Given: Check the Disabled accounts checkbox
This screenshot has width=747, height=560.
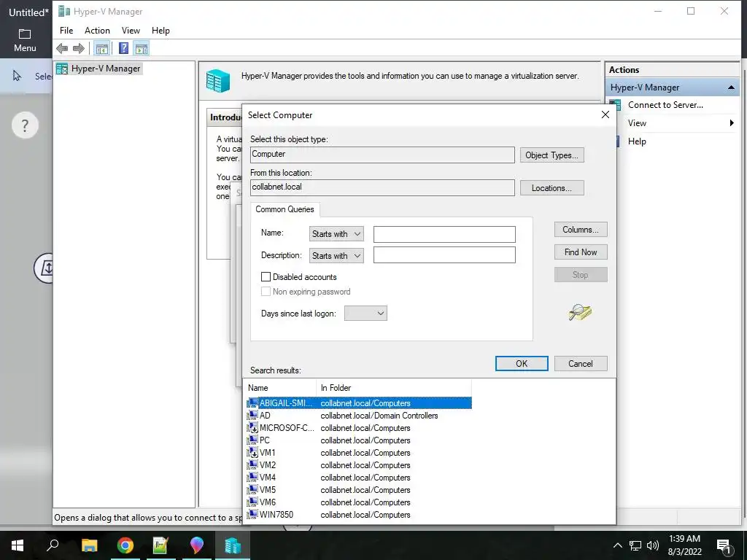Looking at the screenshot, I should (266, 276).
